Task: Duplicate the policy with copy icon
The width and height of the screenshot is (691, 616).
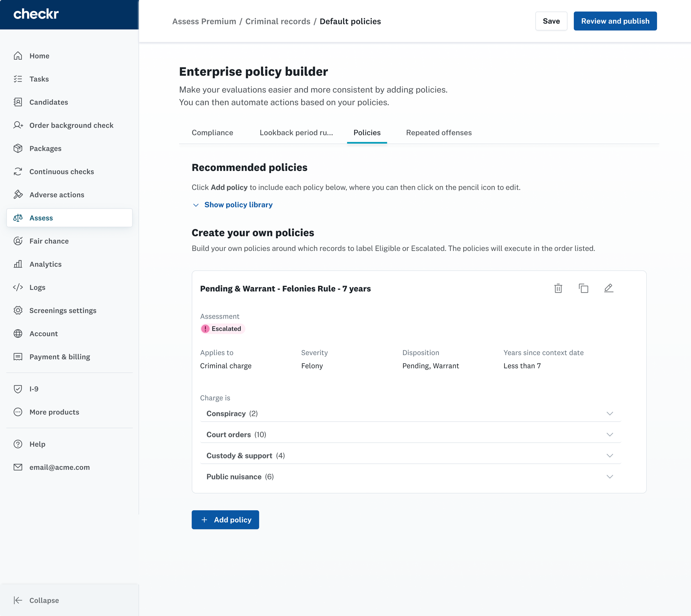Action: pos(583,288)
